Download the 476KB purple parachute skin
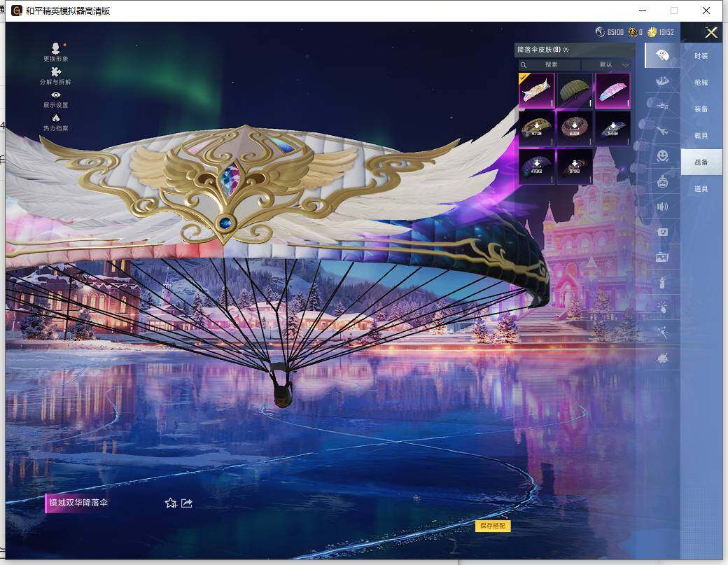The width and height of the screenshot is (728, 565). click(537, 166)
